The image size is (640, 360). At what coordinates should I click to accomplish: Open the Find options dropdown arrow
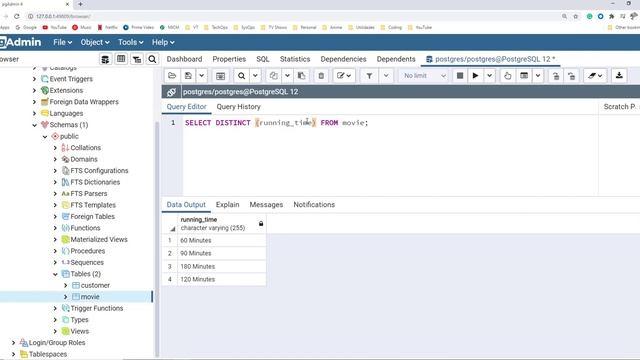(255, 76)
